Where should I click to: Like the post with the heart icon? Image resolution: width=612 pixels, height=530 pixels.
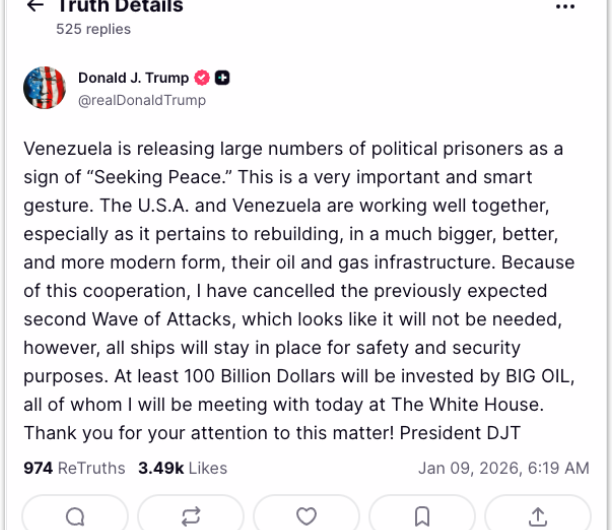pos(306,516)
